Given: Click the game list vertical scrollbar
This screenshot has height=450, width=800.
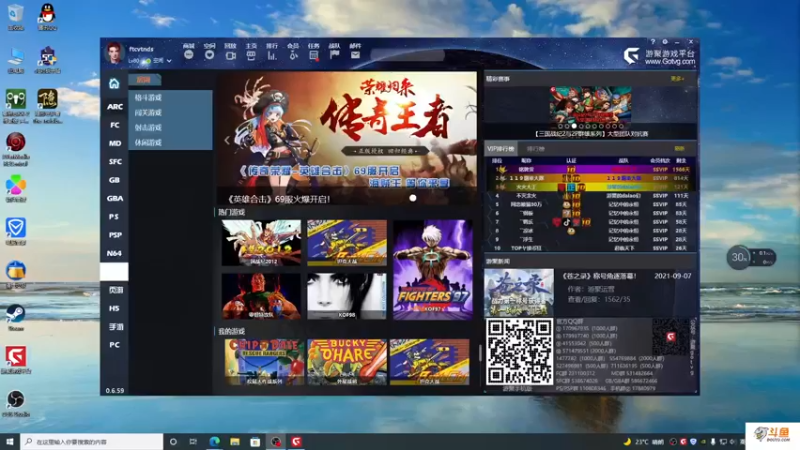Looking at the screenshot, I should tap(480, 352).
